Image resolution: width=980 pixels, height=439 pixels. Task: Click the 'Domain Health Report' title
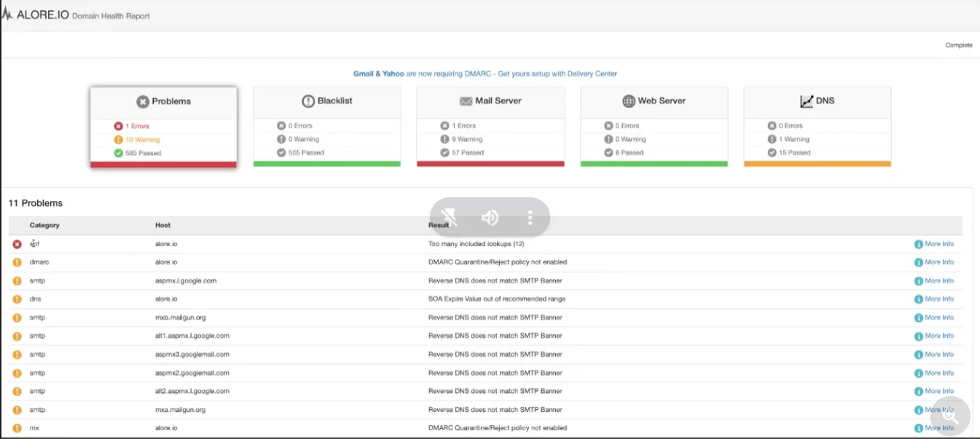click(111, 16)
